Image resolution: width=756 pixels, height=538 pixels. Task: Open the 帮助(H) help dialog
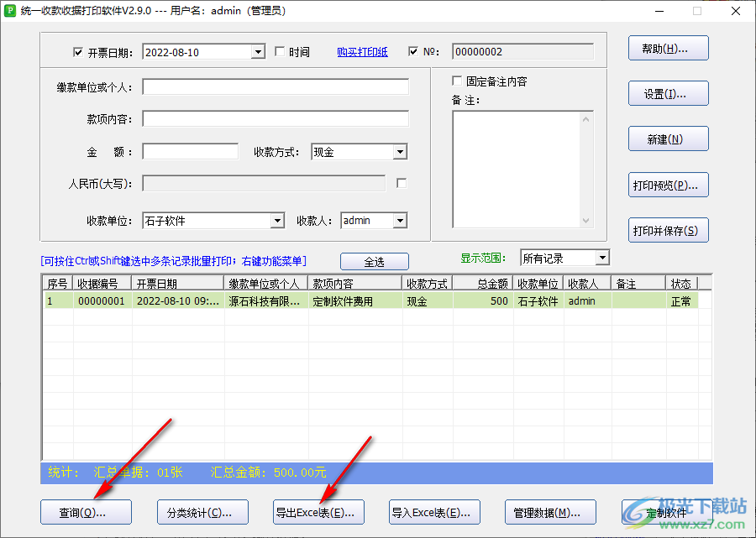coord(668,48)
